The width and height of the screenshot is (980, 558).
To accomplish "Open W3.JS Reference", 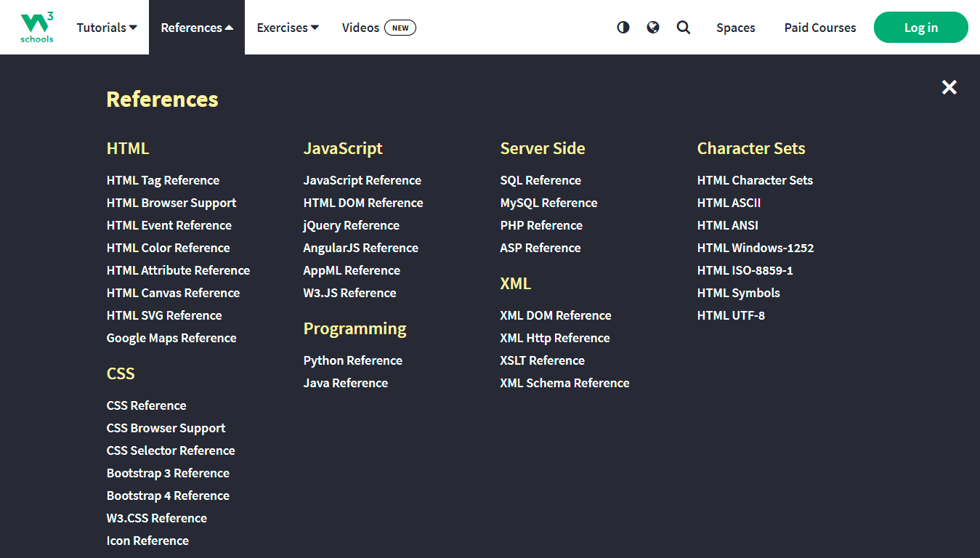I will pyautogui.click(x=350, y=293).
